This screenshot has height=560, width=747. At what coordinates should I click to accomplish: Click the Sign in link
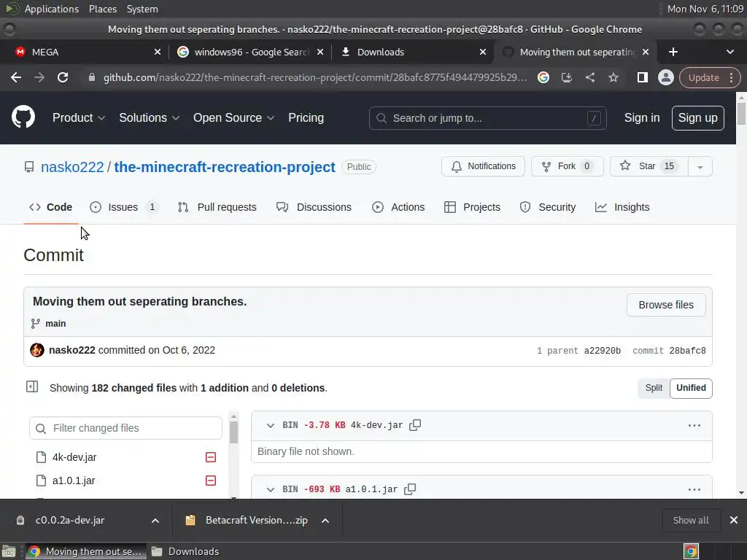coord(642,117)
